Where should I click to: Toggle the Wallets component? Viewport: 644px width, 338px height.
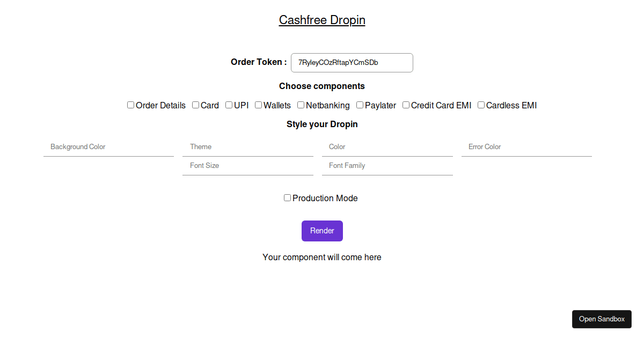258,105
